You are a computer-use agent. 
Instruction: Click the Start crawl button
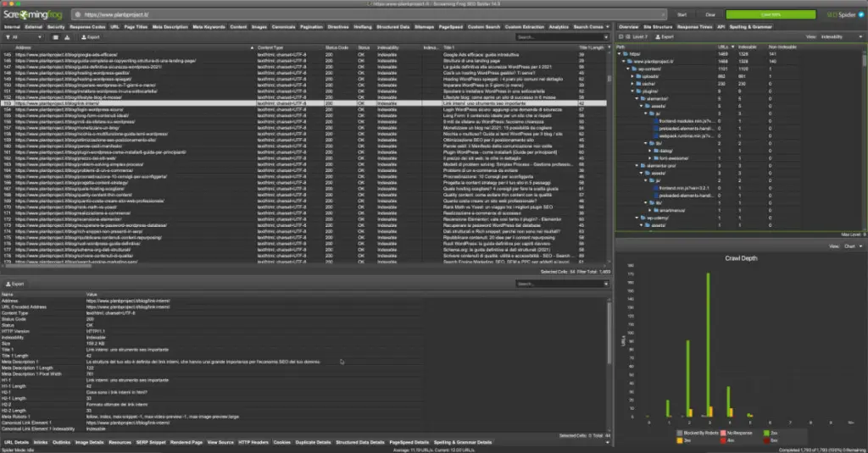pyautogui.click(x=682, y=14)
